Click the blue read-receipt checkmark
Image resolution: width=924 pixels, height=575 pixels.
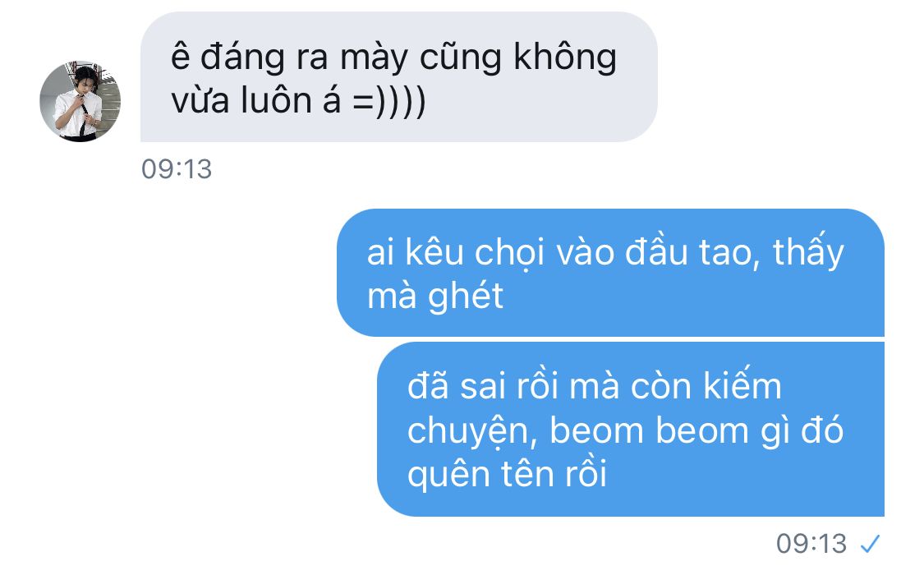tap(870, 543)
